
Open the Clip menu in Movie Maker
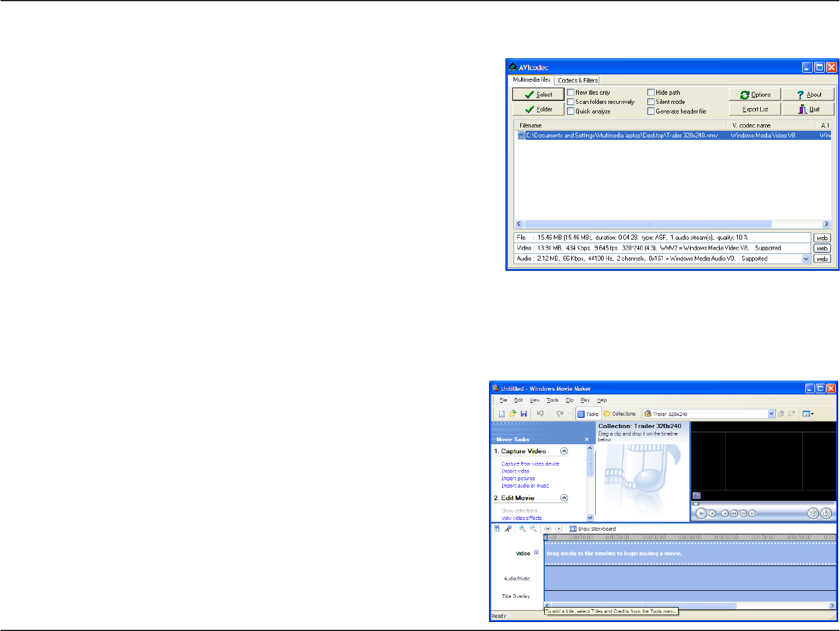tap(569, 400)
